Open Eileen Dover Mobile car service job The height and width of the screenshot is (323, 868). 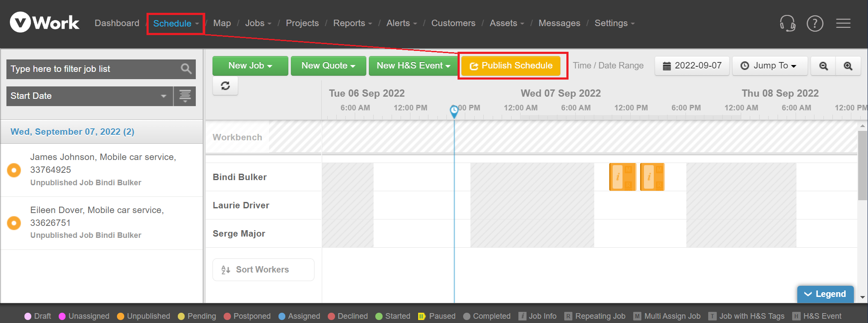pyautogui.click(x=102, y=223)
